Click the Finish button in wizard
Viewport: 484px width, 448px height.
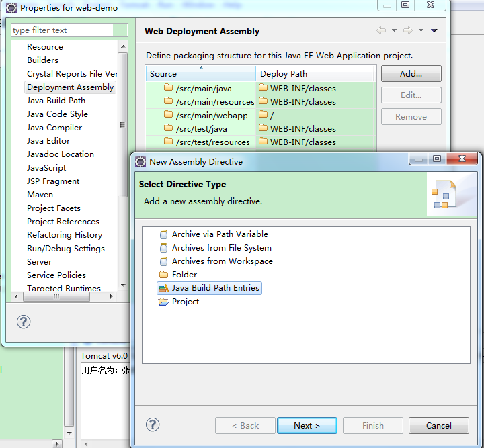373,425
